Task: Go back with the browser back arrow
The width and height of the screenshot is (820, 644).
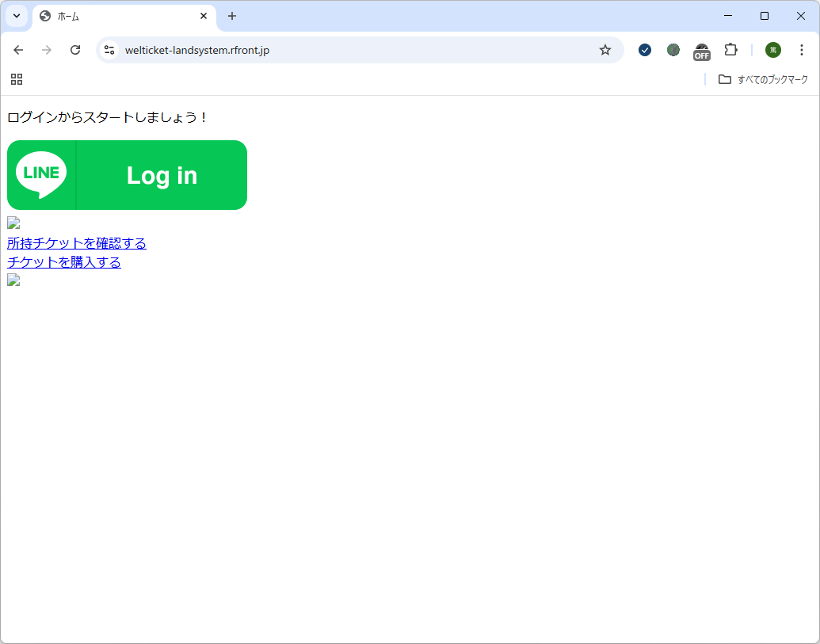Action: pos(18,50)
